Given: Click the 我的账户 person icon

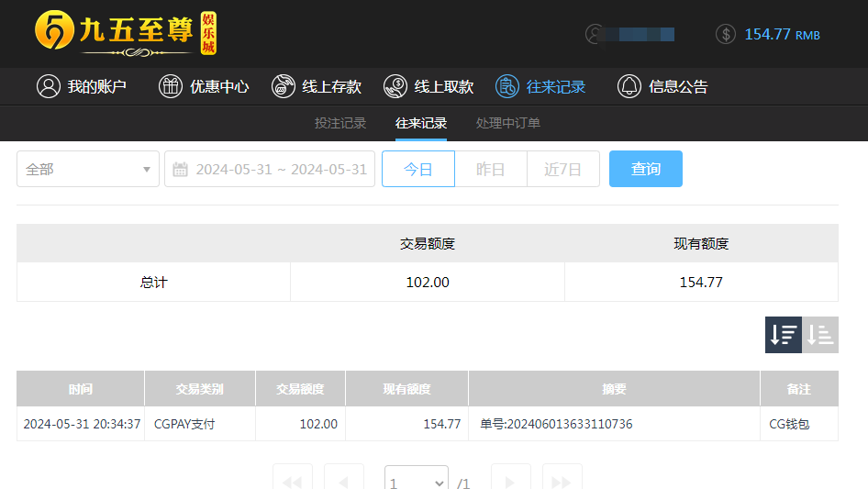Looking at the screenshot, I should tap(48, 86).
